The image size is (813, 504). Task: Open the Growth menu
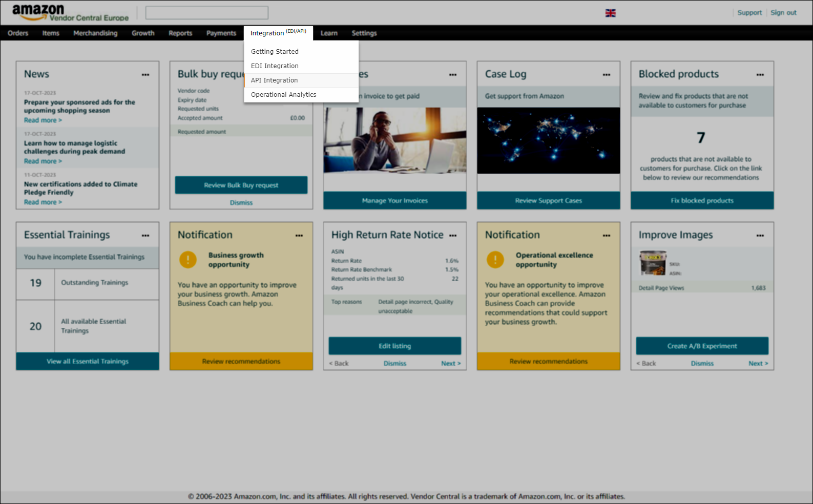[143, 33]
